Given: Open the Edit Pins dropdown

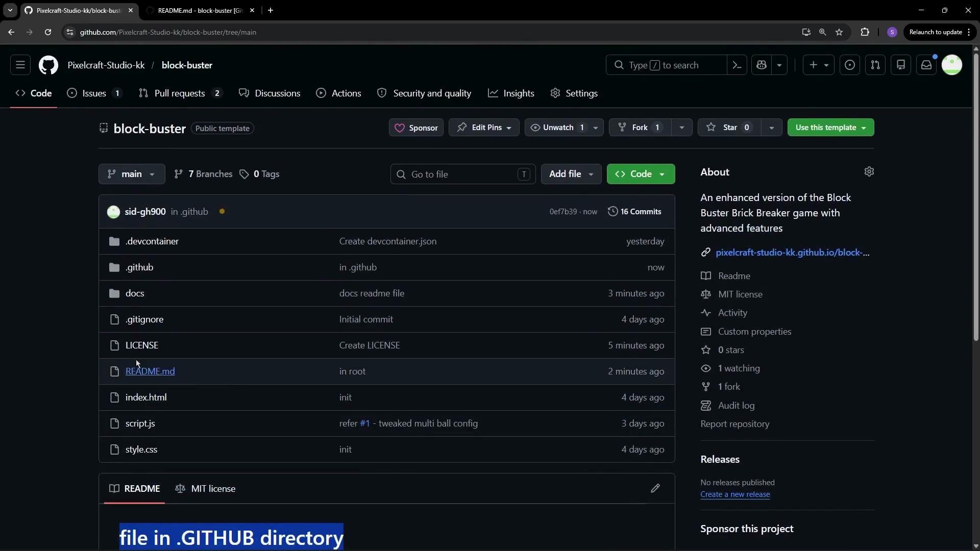Looking at the screenshot, I should [484, 128].
